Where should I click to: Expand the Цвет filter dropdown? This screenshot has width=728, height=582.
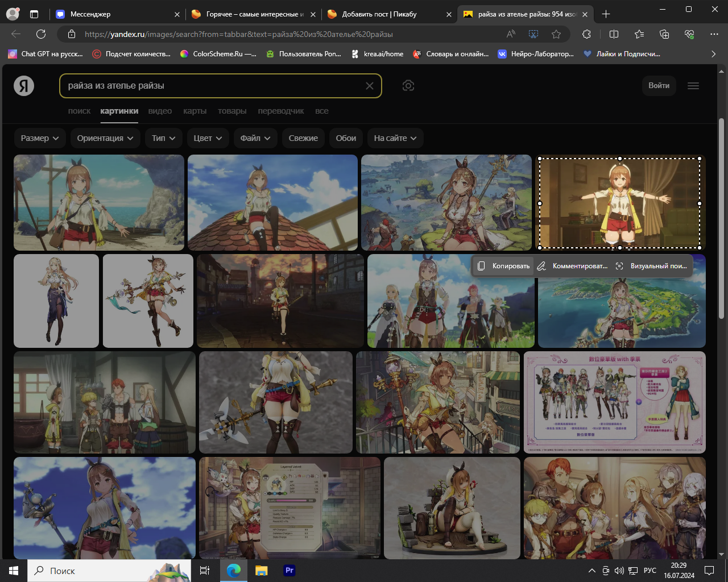[208, 138]
